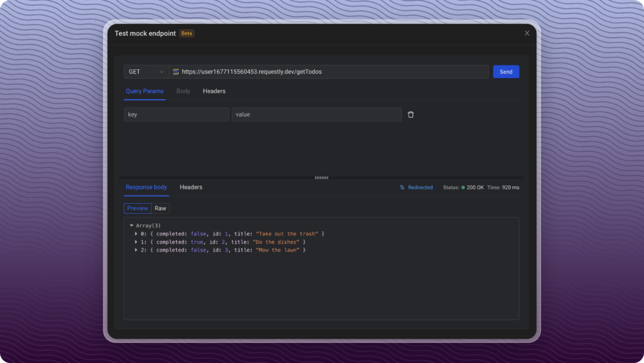Click the "Mow the lawn" title value

[277, 250]
